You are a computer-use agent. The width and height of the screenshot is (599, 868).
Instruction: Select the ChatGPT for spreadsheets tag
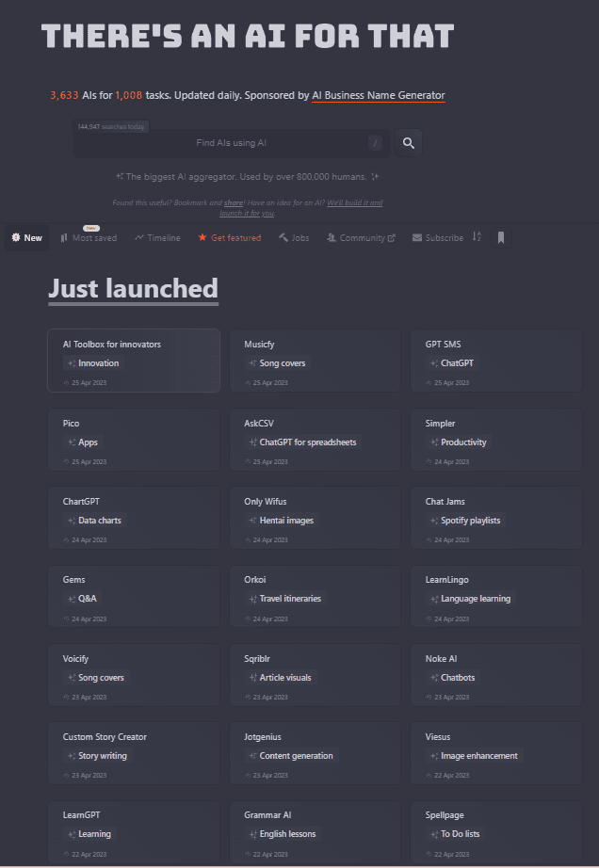tap(307, 442)
